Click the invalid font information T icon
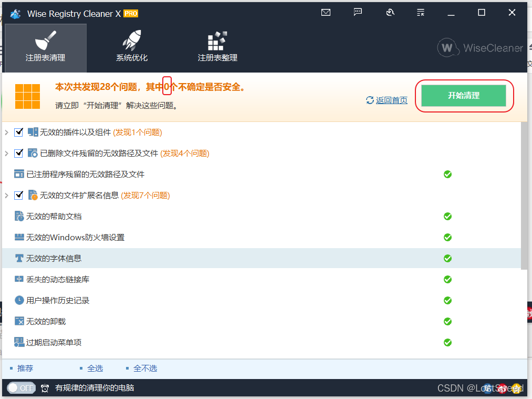The width and height of the screenshot is (532, 399). [x=19, y=259]
